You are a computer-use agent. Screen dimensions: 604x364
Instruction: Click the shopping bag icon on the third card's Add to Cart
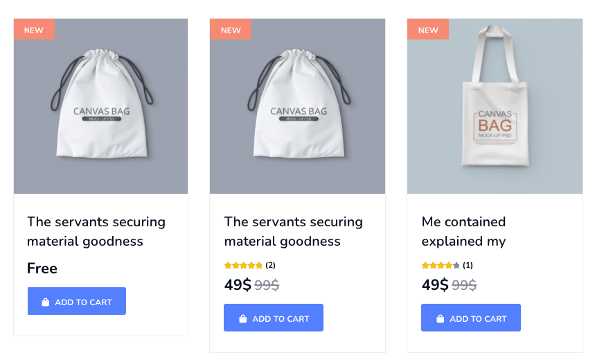coord(441,319)
